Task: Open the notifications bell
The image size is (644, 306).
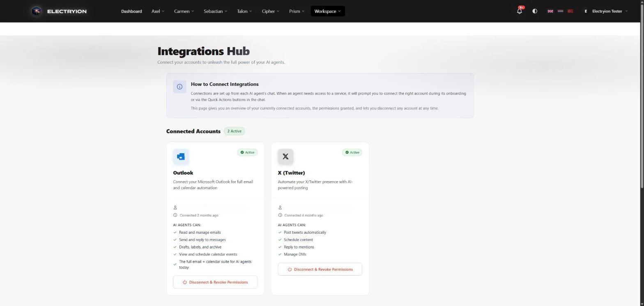Action: click(520, 11)
